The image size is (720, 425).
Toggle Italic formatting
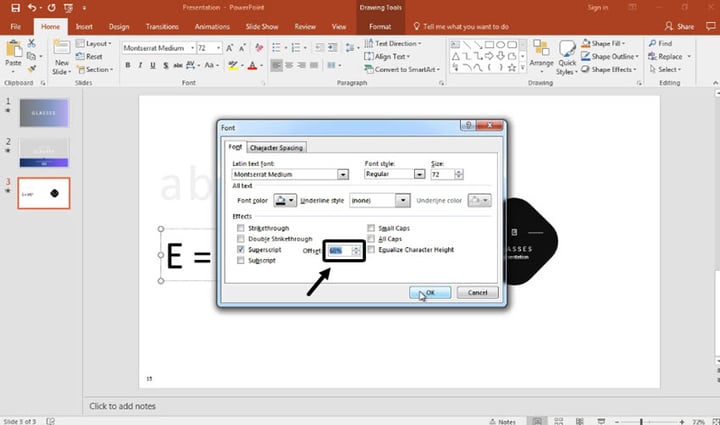[140, 65]
